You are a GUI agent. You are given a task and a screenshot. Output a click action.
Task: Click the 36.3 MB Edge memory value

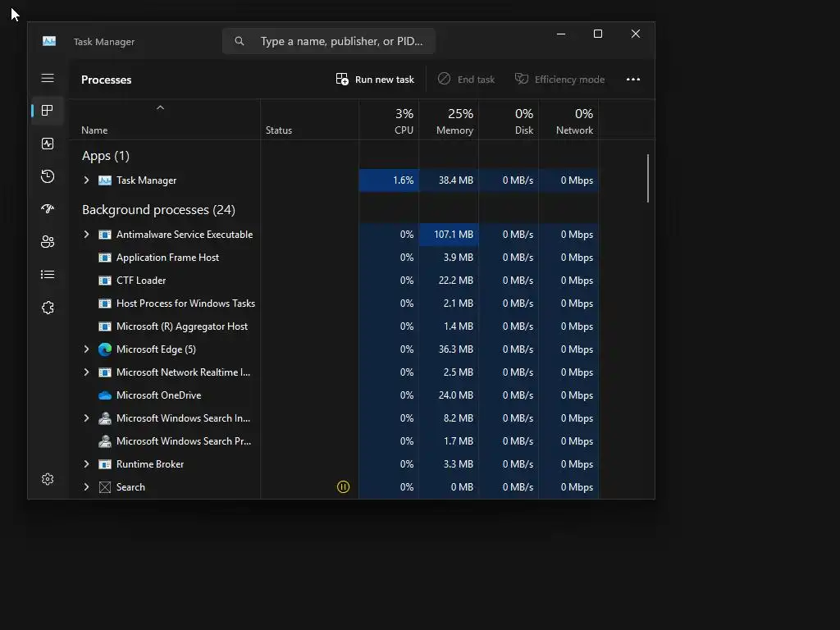click(x=456, y=349)
